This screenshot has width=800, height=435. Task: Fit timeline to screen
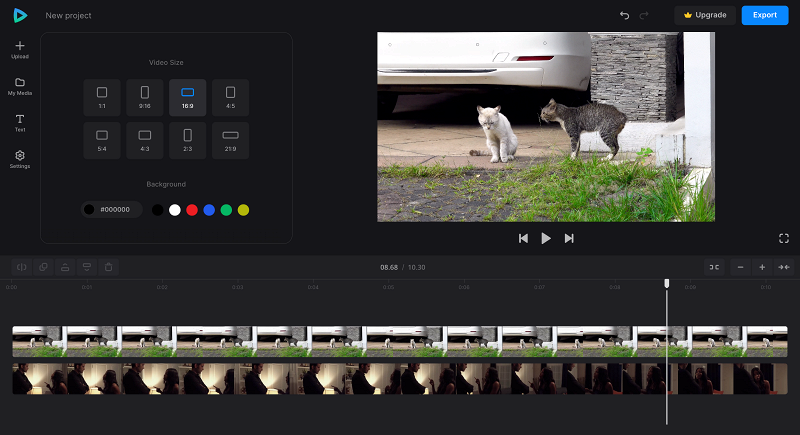tap(784, 267)
